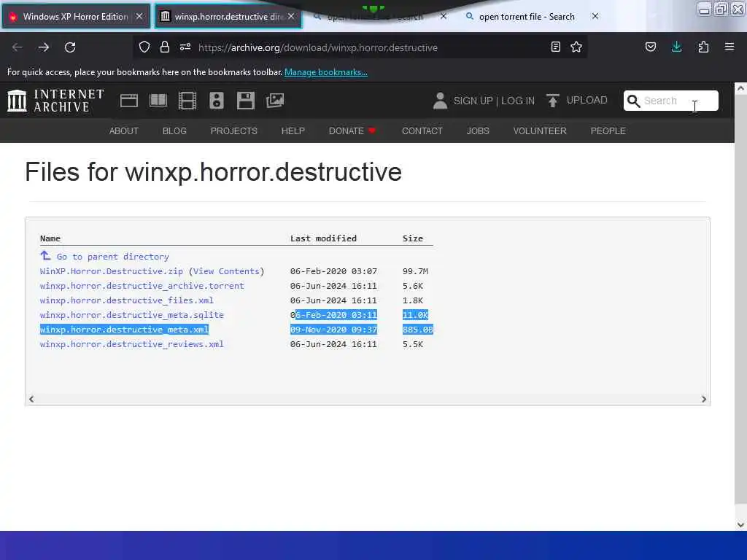The image size is (747, 560).
Task: Open the Video film-strip icon
Action: (187, 101)
